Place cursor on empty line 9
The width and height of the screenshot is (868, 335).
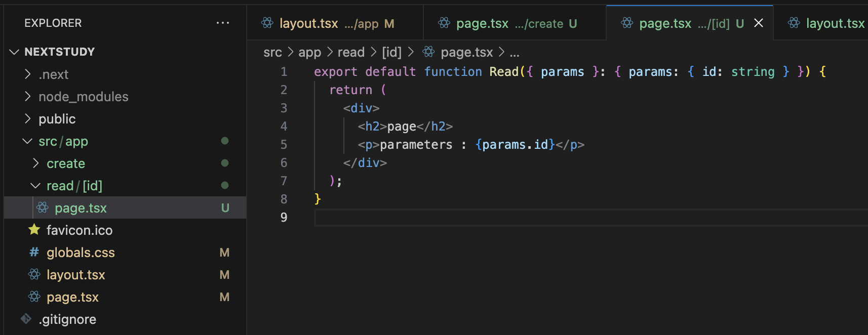(x=590, y=218)
